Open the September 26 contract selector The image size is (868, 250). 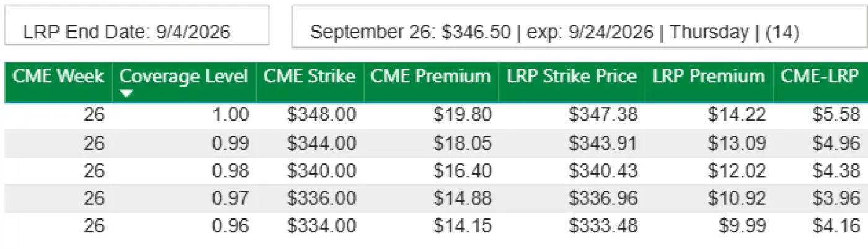554,32
